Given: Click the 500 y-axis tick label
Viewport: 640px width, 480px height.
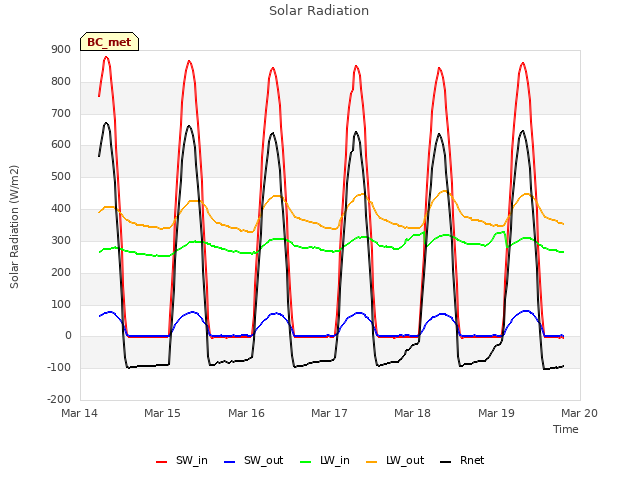Looking at the screenshot, I should [61, 177].
